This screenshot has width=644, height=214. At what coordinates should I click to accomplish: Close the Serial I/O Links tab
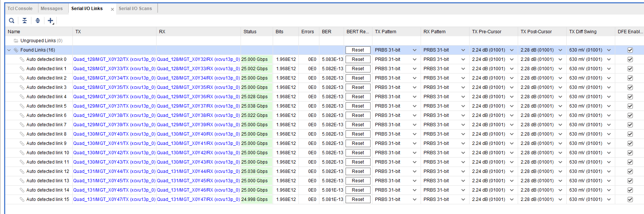point(112,9)
